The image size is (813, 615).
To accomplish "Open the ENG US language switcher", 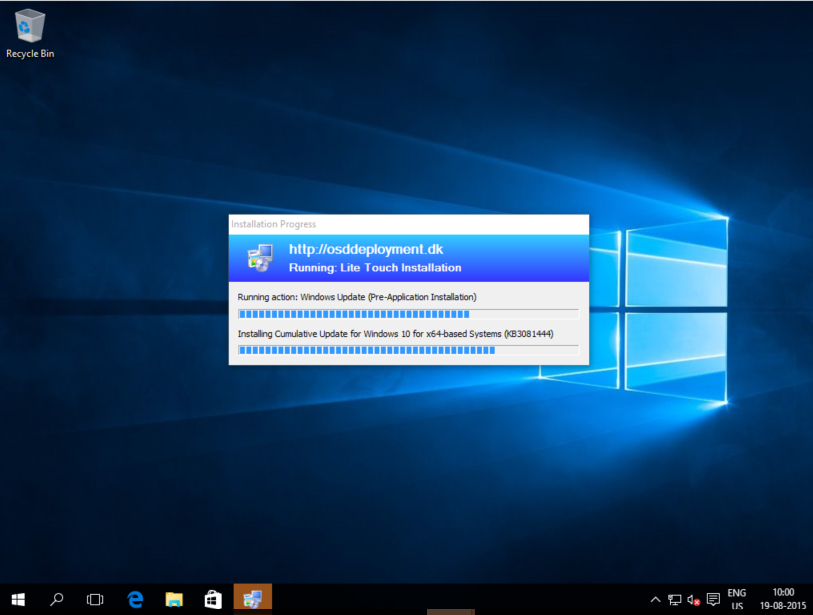I will point(736,599).
